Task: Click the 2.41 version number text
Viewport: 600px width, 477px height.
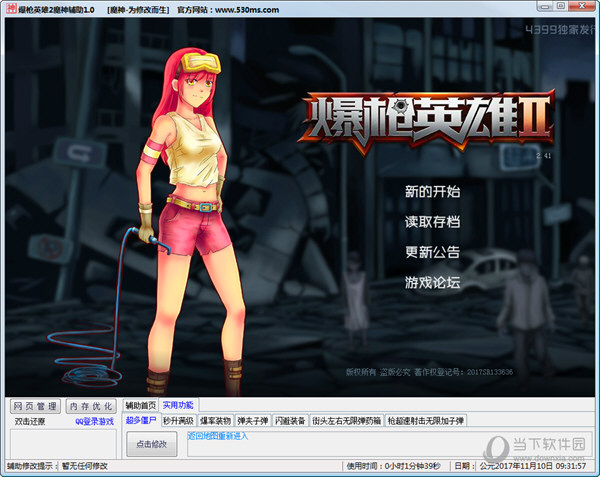Action: [x=543, y=155]
